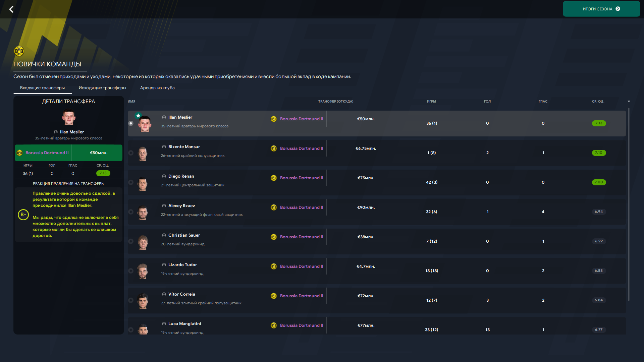Click B- board rating badge
The width and height of the screenshot is (644, 362).
tap(23, 215)
